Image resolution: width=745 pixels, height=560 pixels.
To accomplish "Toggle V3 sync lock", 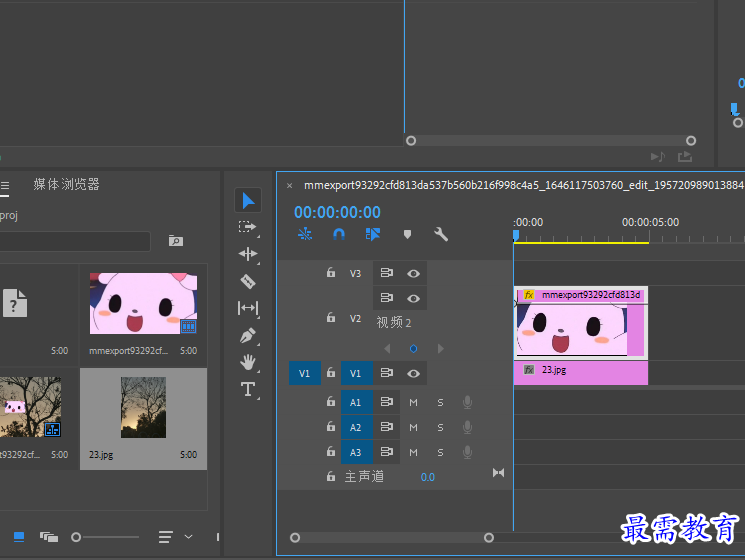I will click(386, 273).
